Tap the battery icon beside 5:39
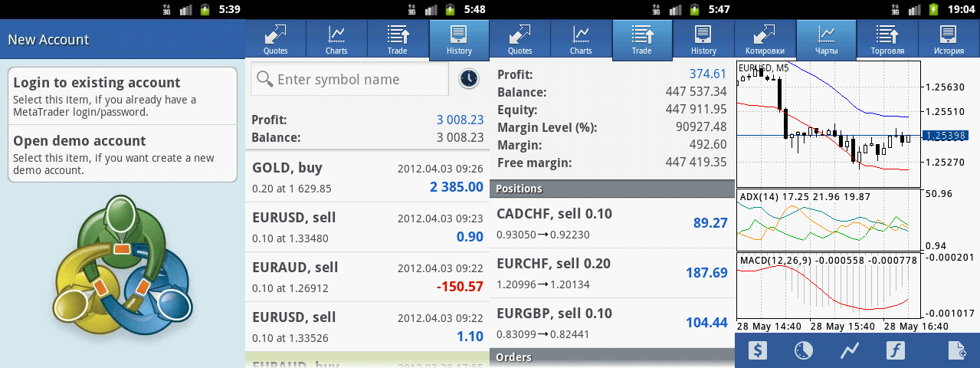 click(205, 10)
